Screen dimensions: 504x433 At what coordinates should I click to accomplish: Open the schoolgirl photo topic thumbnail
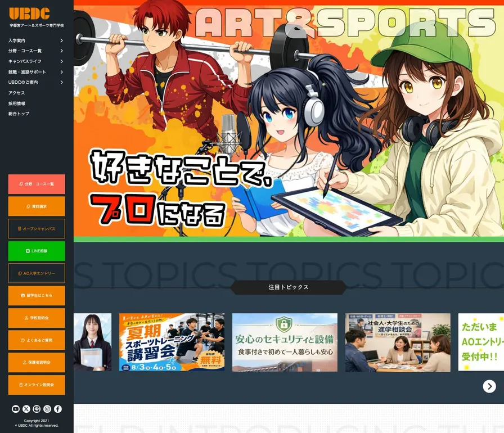(x=93, y=342)
